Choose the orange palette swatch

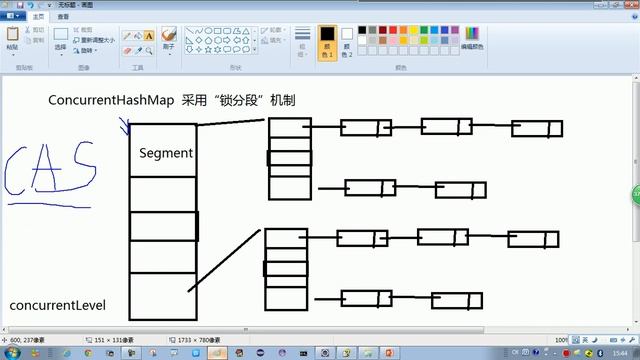click(403, 30)
